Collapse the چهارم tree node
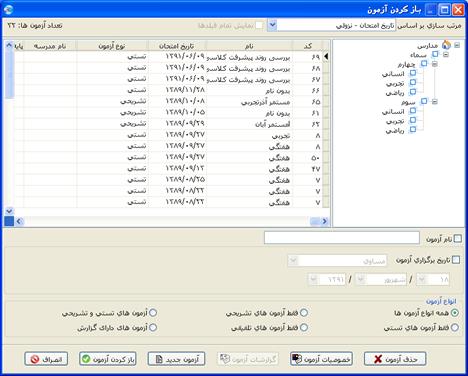Image resolution: width=468 pixels, height=376 pixels. point(434,64)
